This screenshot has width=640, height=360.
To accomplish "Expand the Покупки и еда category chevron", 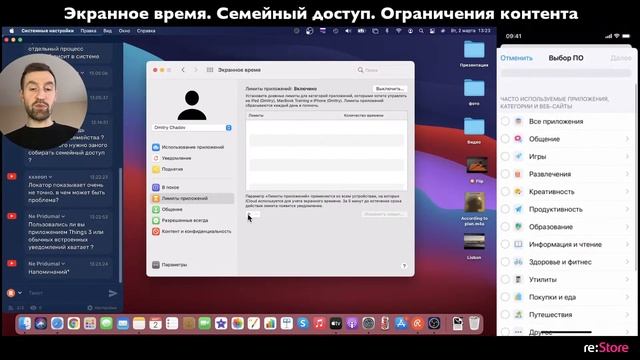I will [x=627, y=297].
